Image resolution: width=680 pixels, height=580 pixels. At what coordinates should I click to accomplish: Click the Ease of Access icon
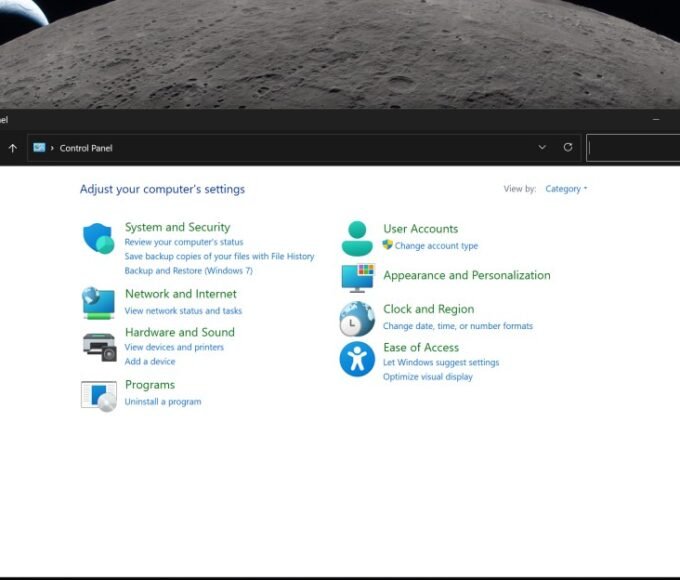click(357, 358)
